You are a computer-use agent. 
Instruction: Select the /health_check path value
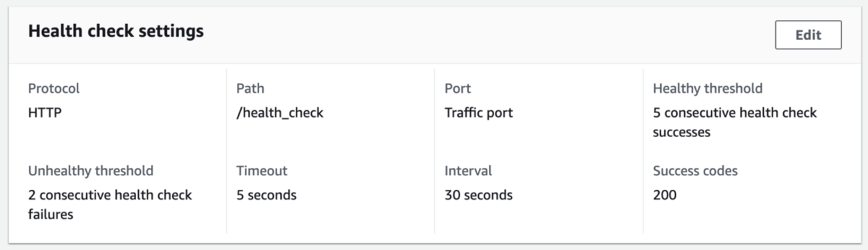280,113
